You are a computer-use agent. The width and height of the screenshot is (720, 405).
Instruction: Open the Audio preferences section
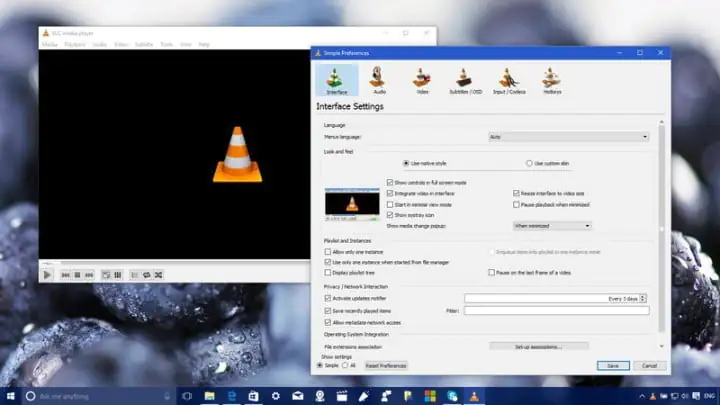pyautogui.click(x=378, y=80)
